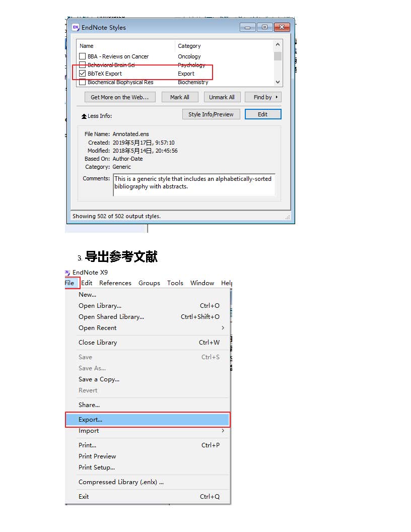This screenshot has width=411, height=532.
Task: Open the Window menu
Action: pyautogui.click(x=202, y=283)
